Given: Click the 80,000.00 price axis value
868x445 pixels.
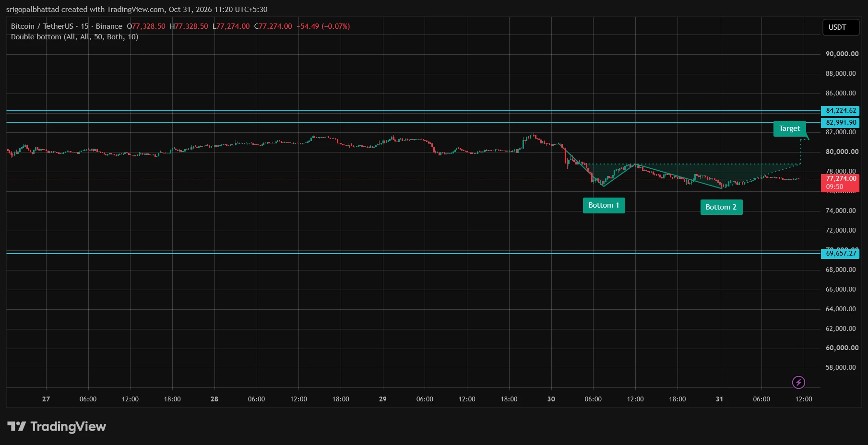Looking at the screenshot, I should 842,152.
